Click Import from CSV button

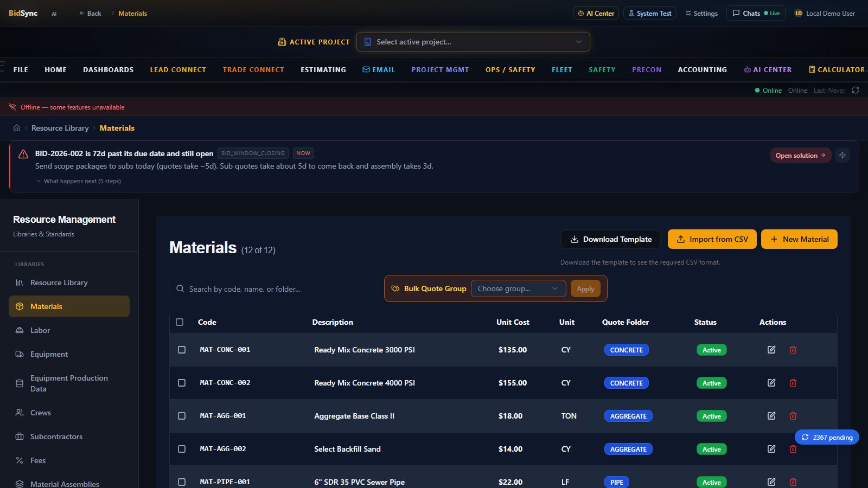coord(712,239)
